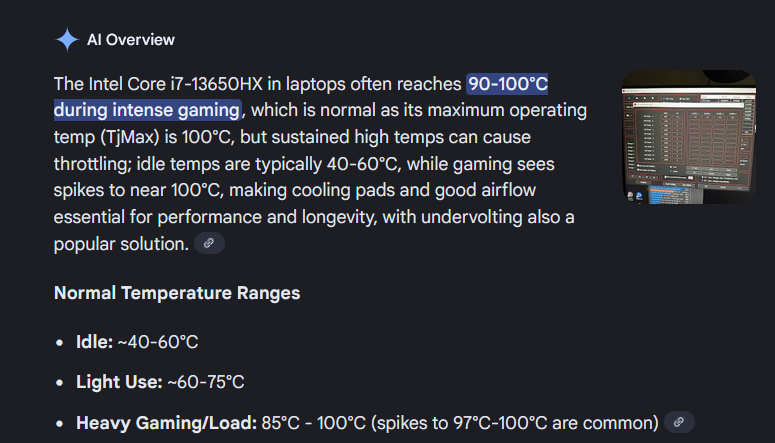Select the "Heavy Gaming/Load:" bullet label
This screenshot has height=443, width=775.
click(x=167, y=422)
